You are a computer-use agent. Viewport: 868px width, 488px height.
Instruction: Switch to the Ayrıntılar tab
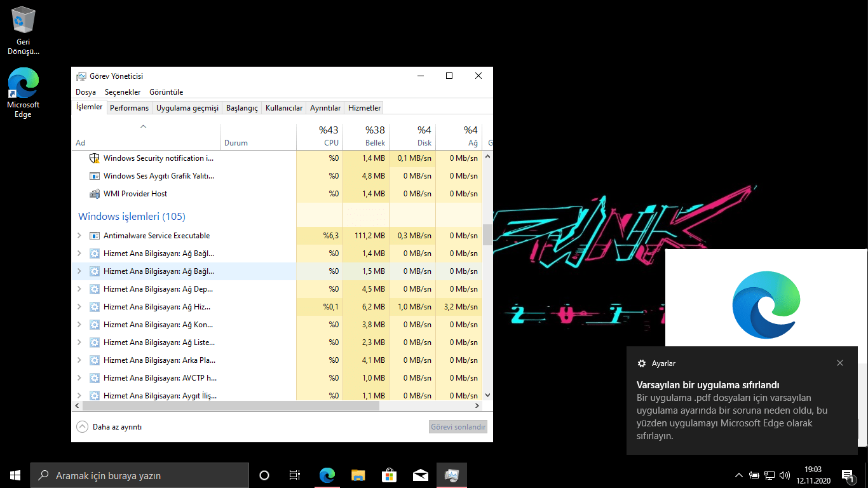(325, 108)
